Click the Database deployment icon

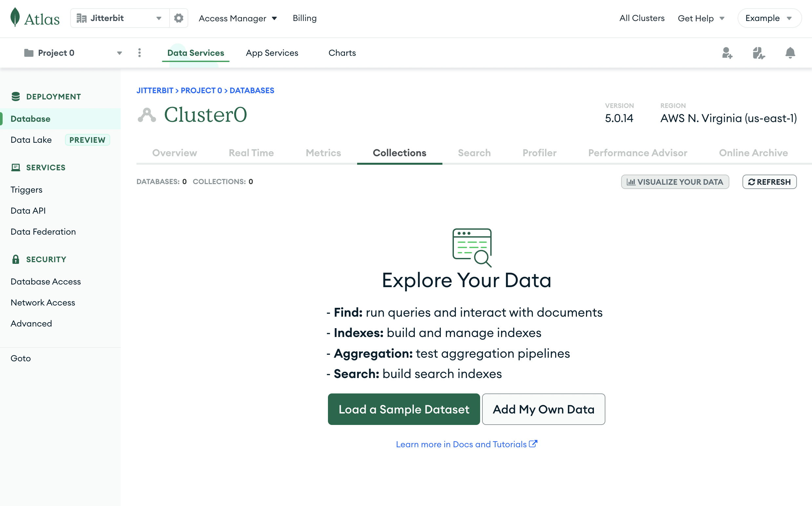point(16,95)
